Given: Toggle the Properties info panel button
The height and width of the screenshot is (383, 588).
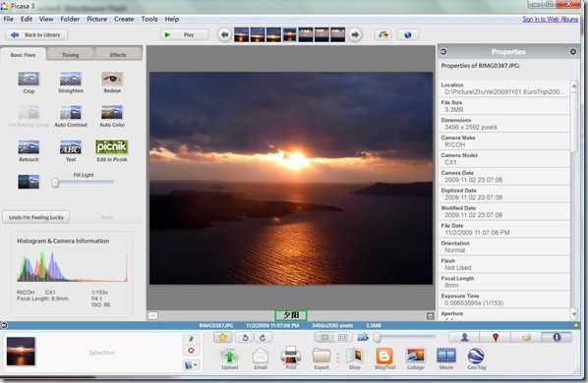Looking at the screenshot, I should [557, 337].
